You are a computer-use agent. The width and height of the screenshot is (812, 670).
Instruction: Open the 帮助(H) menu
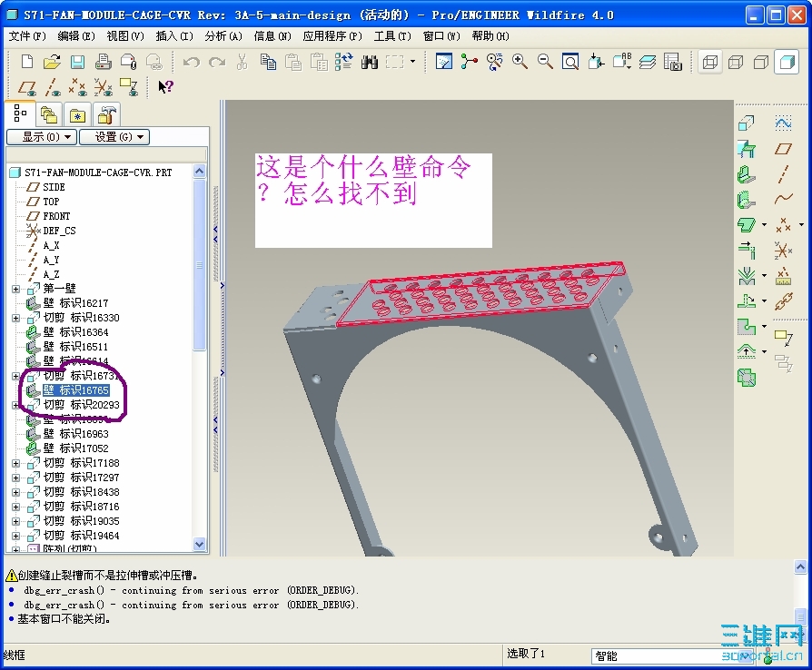490,36
